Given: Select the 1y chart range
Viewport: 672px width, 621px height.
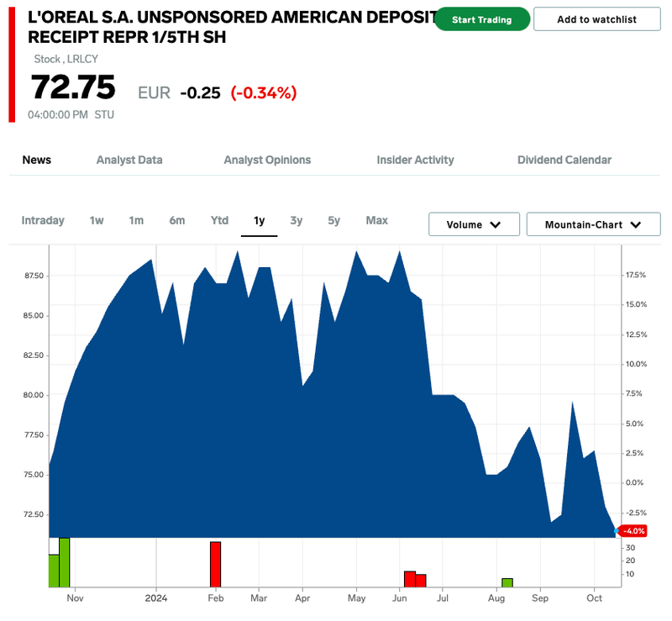Looking at the screenshot, I should tap(260, 220).
